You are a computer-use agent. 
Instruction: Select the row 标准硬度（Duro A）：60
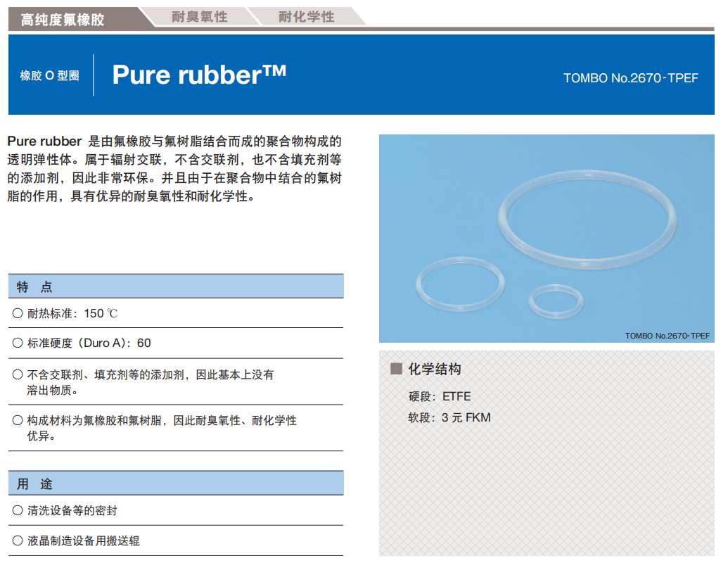pyautogui.click(x=176, y=343)
